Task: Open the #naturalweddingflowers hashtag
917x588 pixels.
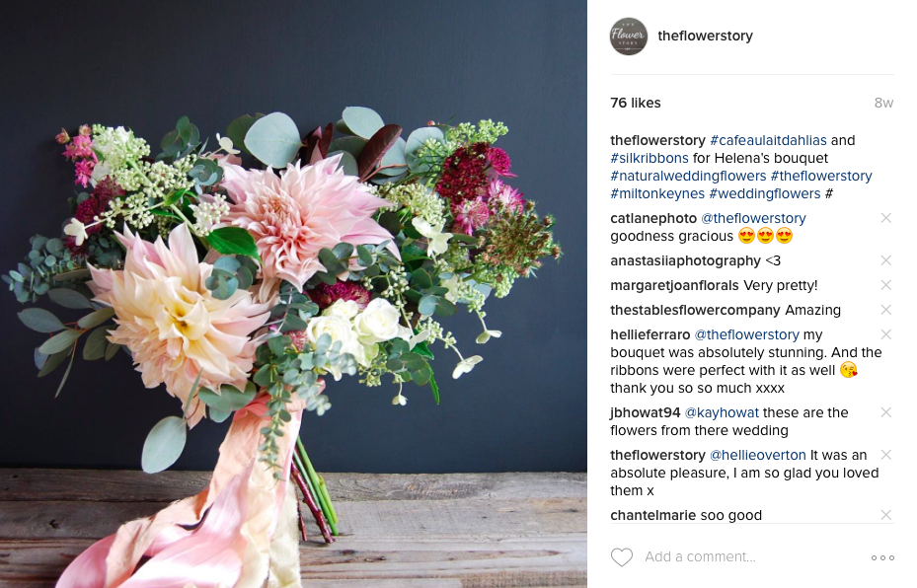Action: (x=688, y=176)
